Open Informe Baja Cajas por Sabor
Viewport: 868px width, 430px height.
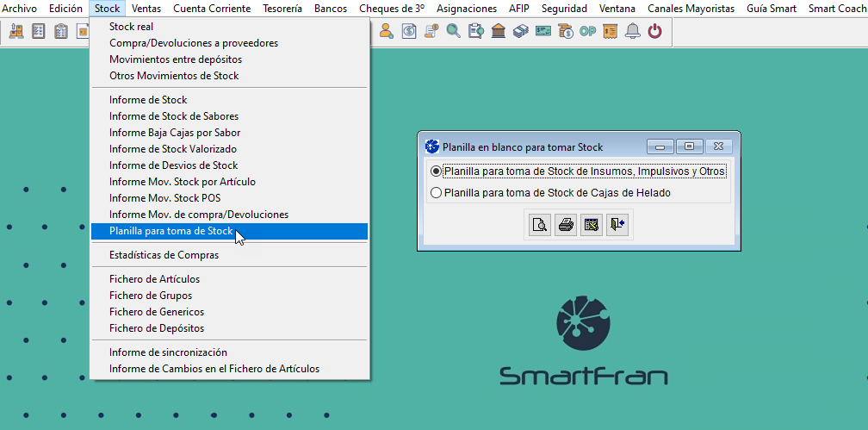coord(229,133)
